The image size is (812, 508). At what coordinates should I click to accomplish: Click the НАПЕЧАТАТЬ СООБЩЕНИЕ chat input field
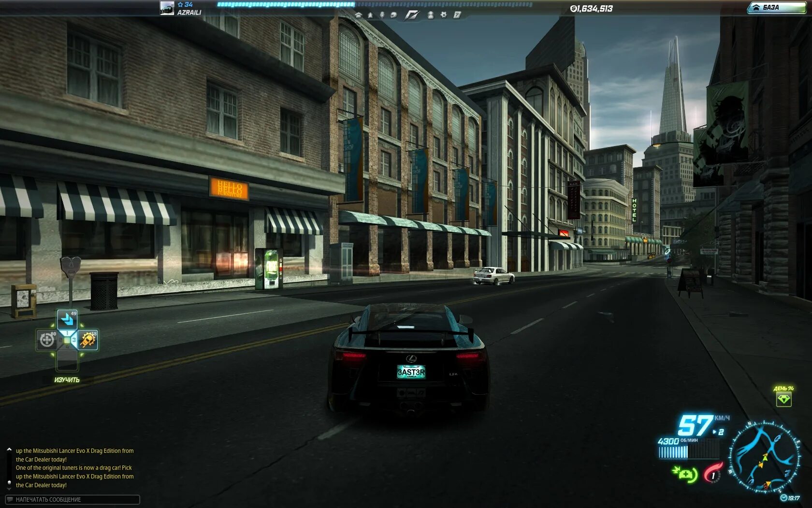point(72,500)
